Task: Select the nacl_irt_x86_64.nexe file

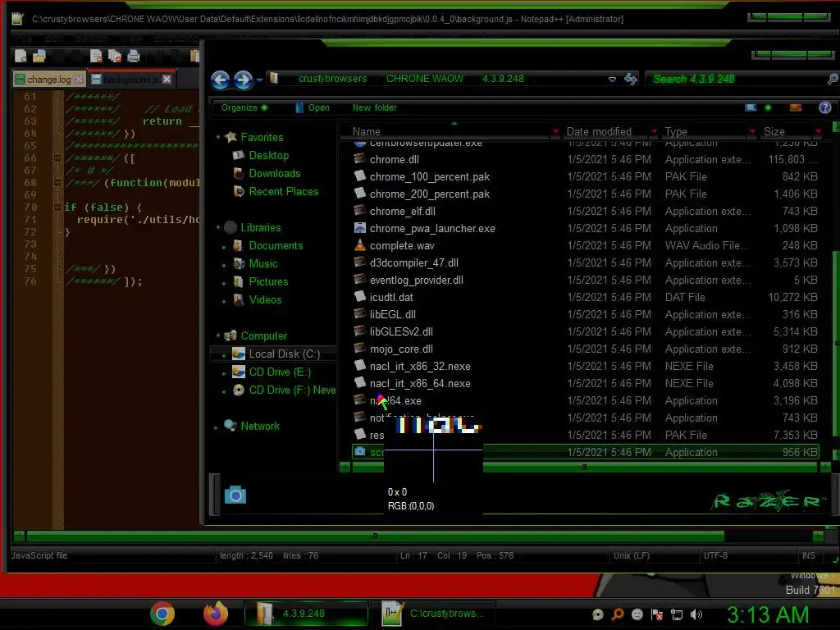Action: [420, 384]
